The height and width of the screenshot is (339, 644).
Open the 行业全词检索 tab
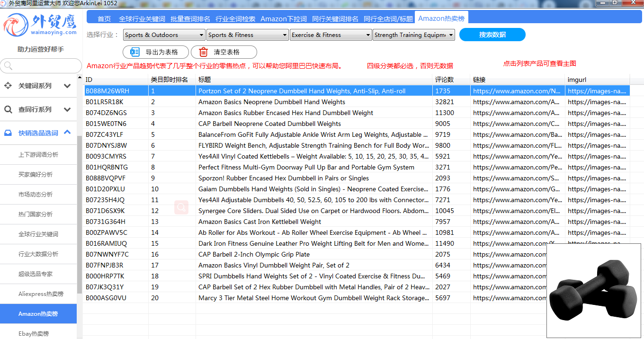coord(235,19)
